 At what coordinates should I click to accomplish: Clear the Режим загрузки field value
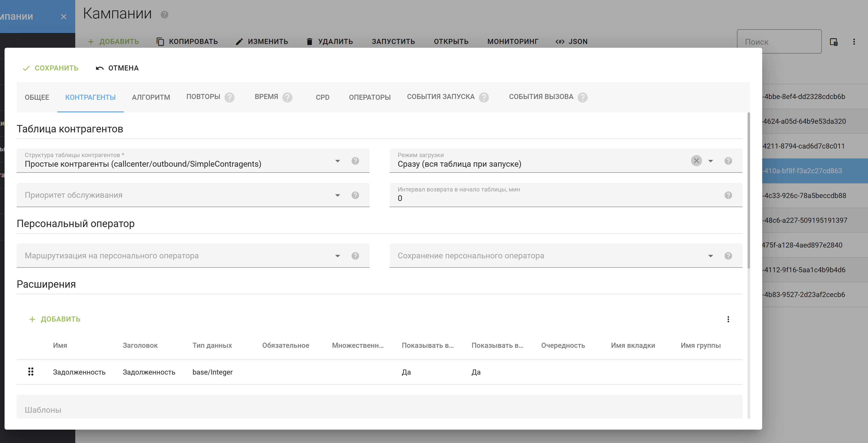tap(696, 161)
